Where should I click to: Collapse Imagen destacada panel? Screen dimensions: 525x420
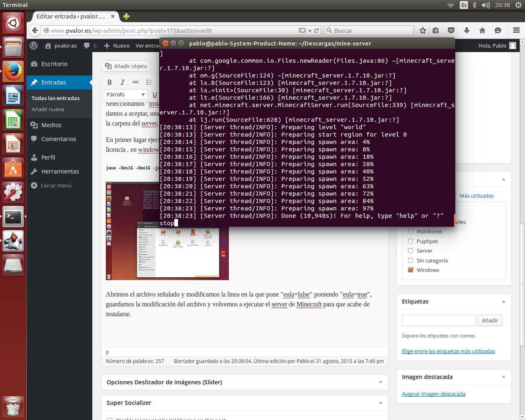point(504,377)
